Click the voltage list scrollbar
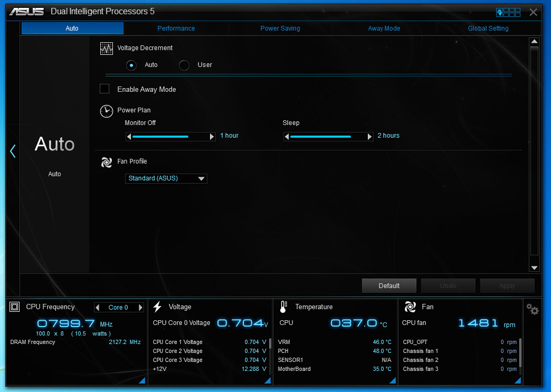Screen dimensions: 551x392 click(270, 343)
